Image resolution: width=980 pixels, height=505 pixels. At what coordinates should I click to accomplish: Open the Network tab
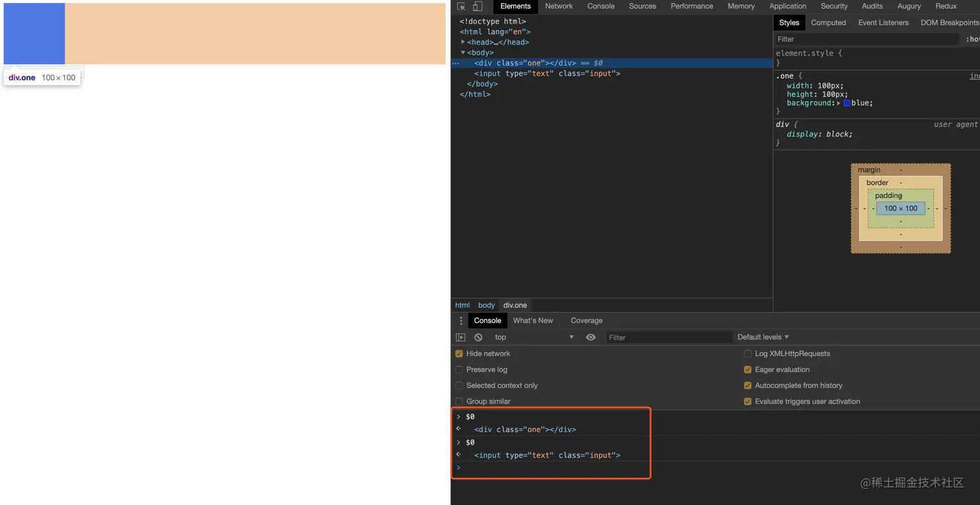(559, 6)
